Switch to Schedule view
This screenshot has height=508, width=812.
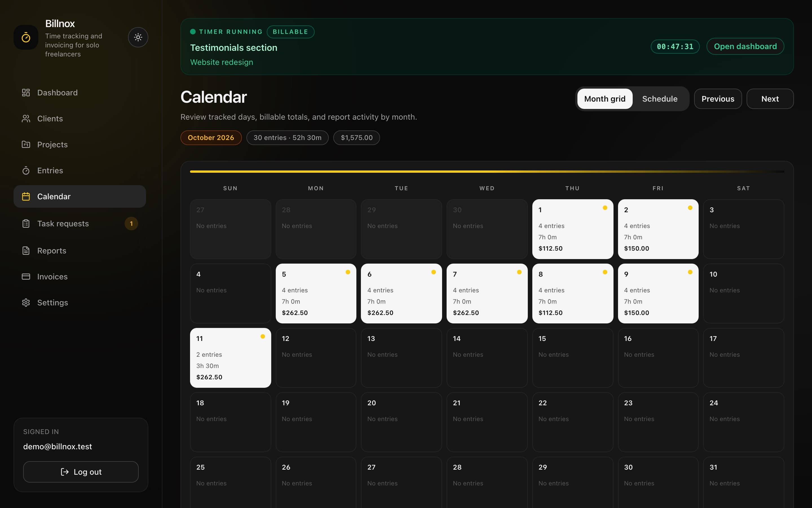tap(660, 99)
